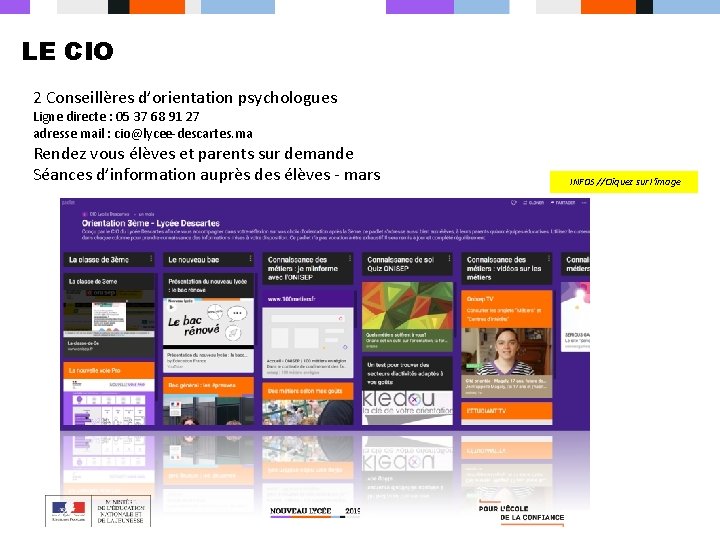The height and width of the screenshot is (540, 720).
Task: Open the 'Un test pour trouver des secteurs' post
Action: click(407, 391)
